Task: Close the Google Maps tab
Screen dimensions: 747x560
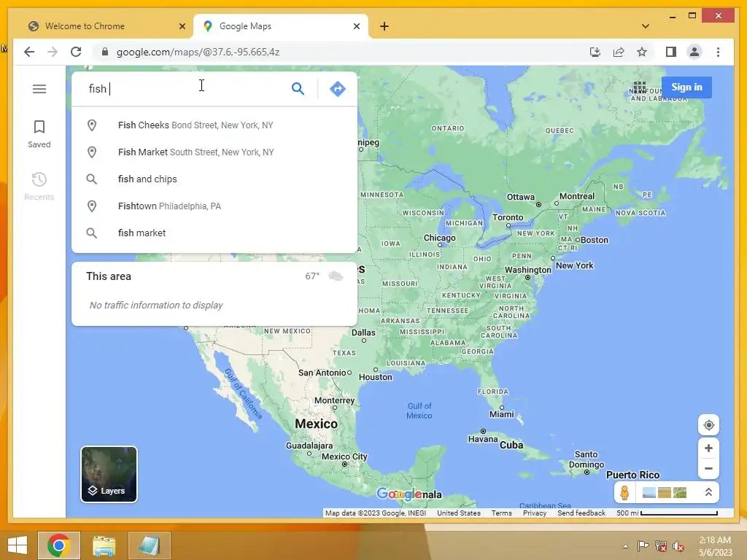Action: 356,26
